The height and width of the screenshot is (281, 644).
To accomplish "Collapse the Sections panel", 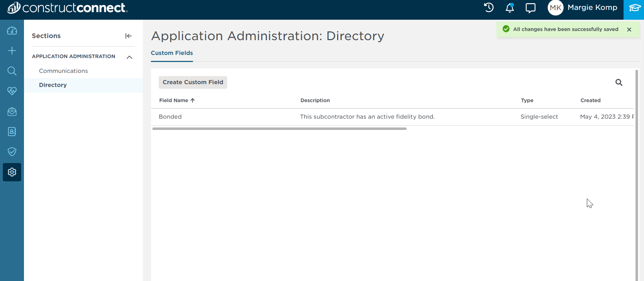I will 128,36.
